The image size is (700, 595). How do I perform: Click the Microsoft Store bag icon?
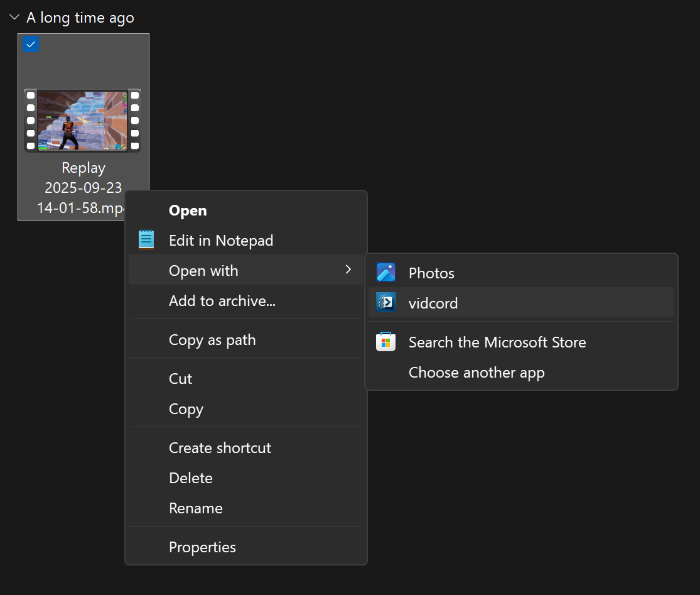(x=385, y=342)
